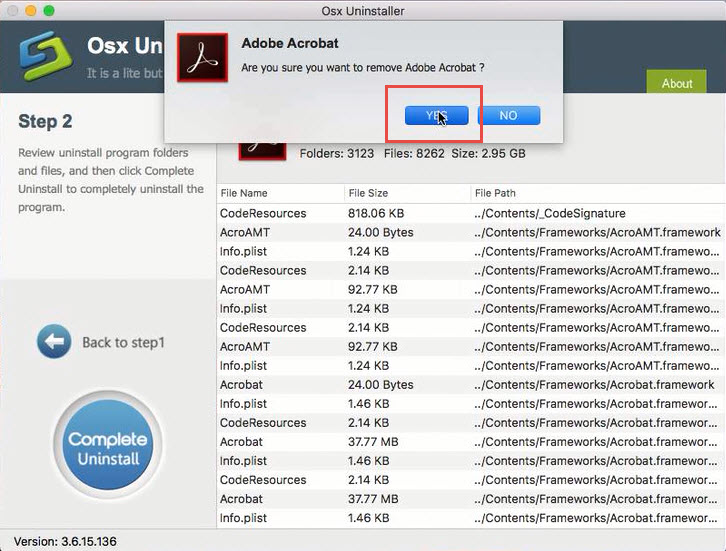Select the first CodeResources row, 818.06 KB
The height and width of the screenshot is (551, 726).
pyautogui.click(x=263, y=213)
